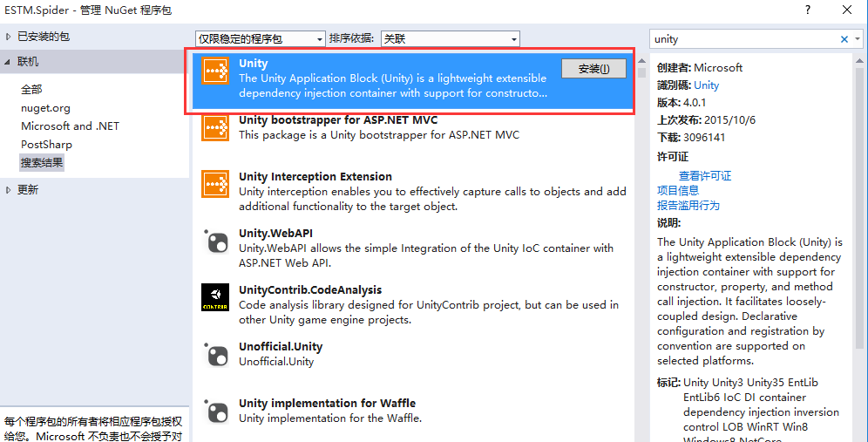Open the 项目信息 link
The height and width of the screenshot is (442, 868).
pos(677,191)
